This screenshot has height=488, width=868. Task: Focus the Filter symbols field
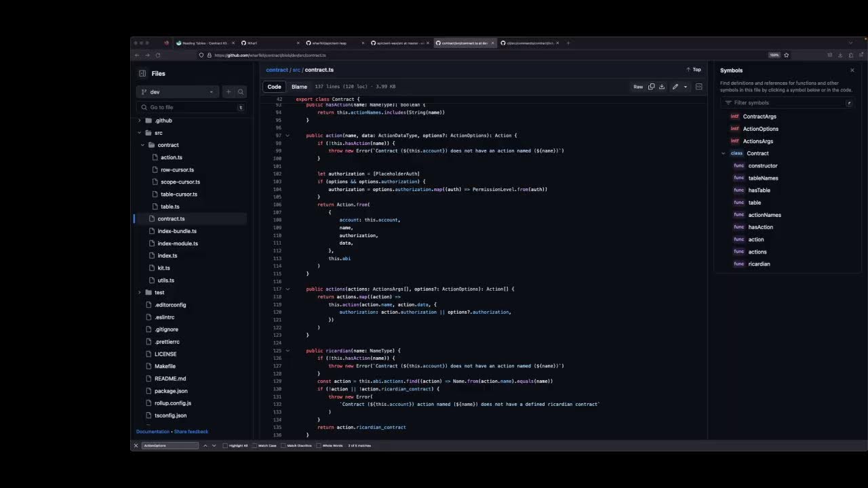coord(787,103)
